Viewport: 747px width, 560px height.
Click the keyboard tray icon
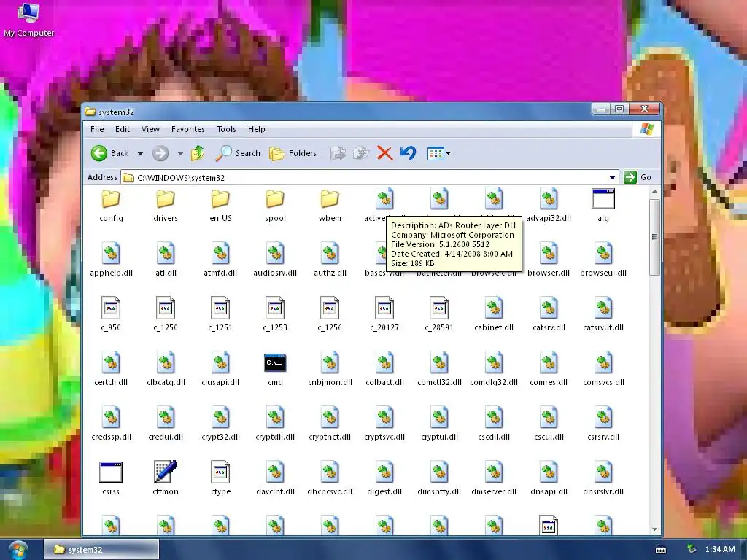pos(661,550)
